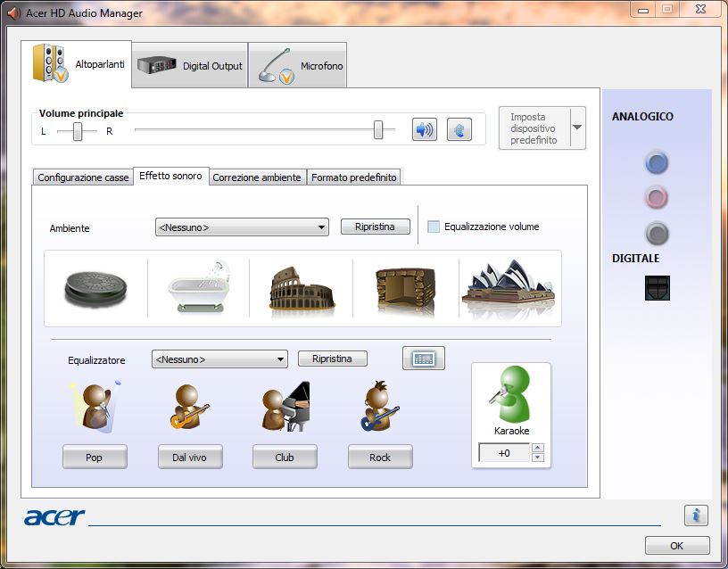This screenshot has height=569, width=728.
Task: Open the Effetto sonoro tab
Action: click(x=170, y=176)
